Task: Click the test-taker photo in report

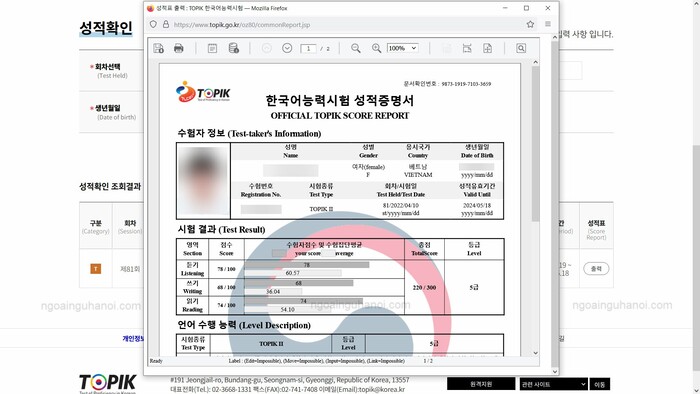Action: [203, 181]
